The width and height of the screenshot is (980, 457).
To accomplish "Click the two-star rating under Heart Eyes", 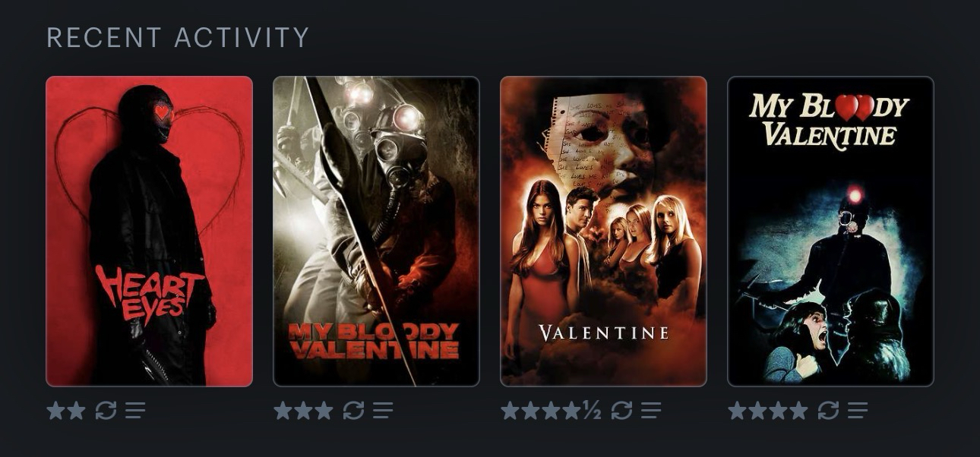I will pyautogui.click(x=66, y=411).
